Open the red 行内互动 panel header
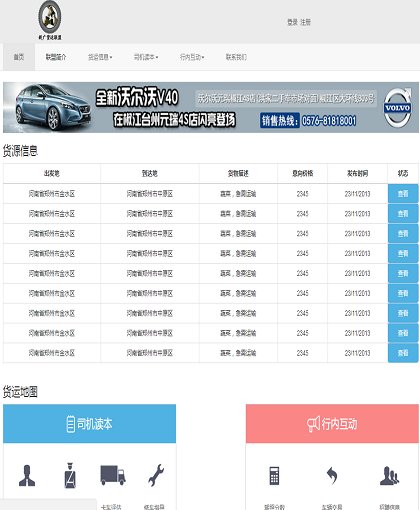 [332, 424]
